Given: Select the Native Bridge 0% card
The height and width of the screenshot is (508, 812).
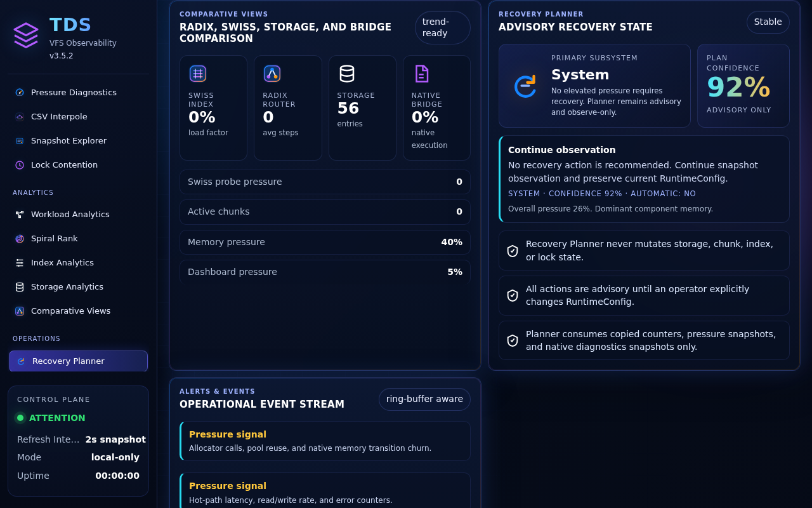Looking at the screenshot, I should tap(436, 108).
